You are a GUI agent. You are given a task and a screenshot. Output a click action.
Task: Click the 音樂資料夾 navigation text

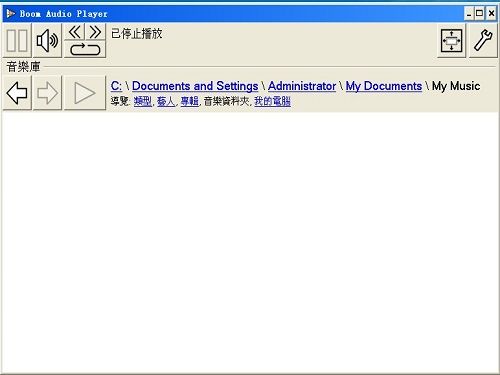(226, 101)
